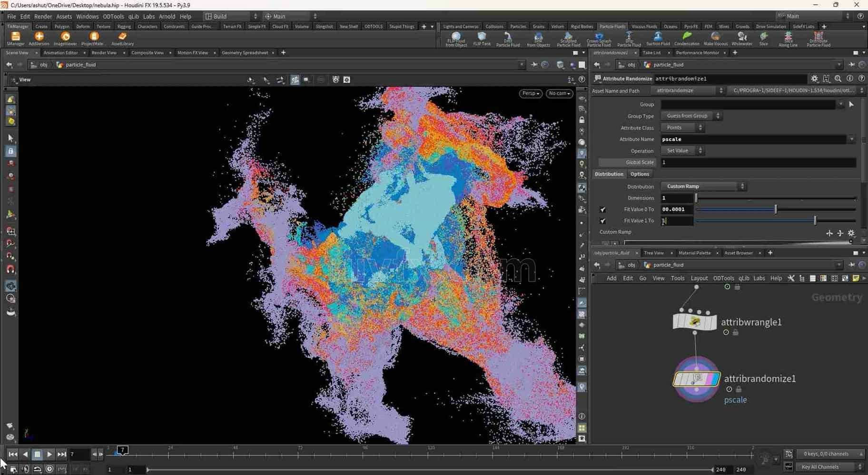Open the Operation Set Value dropdown

click(682, 150)
